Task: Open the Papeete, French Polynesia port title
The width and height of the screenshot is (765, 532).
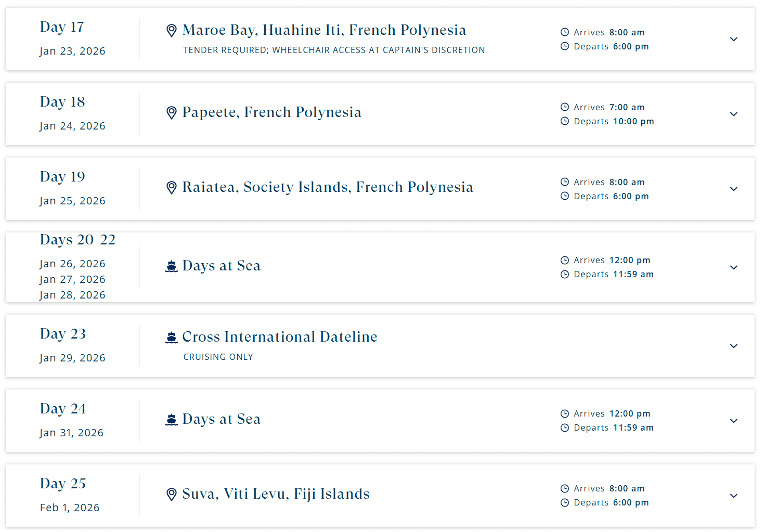Action: point(272,112)
